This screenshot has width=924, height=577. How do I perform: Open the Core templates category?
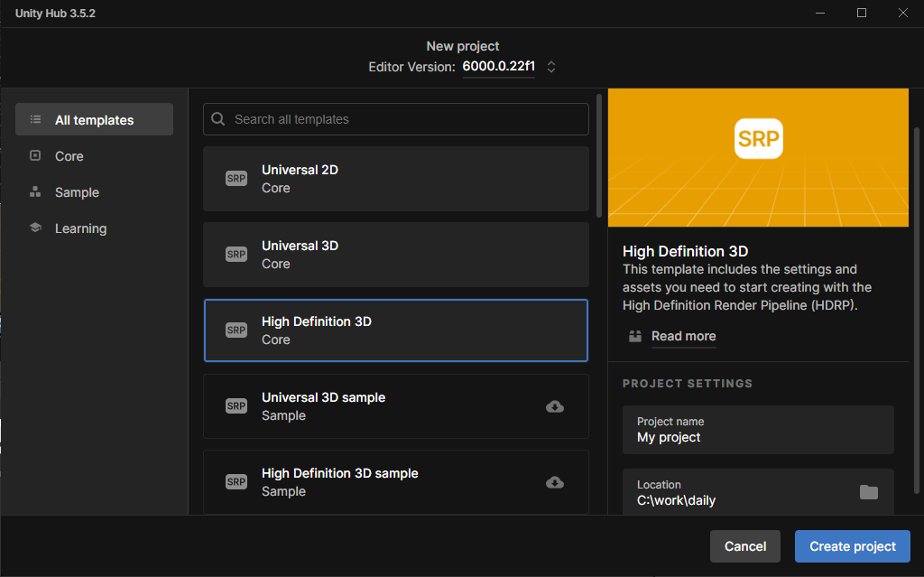pos(94,156)
